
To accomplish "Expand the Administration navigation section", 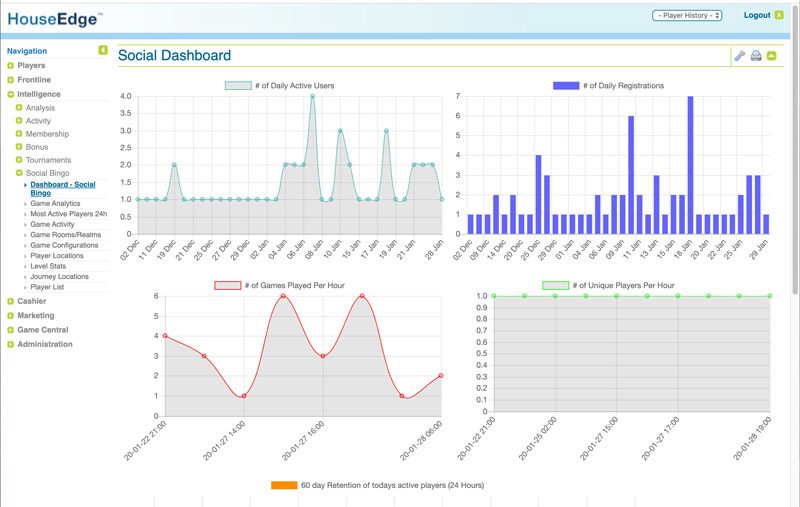I will pos(10,344).
